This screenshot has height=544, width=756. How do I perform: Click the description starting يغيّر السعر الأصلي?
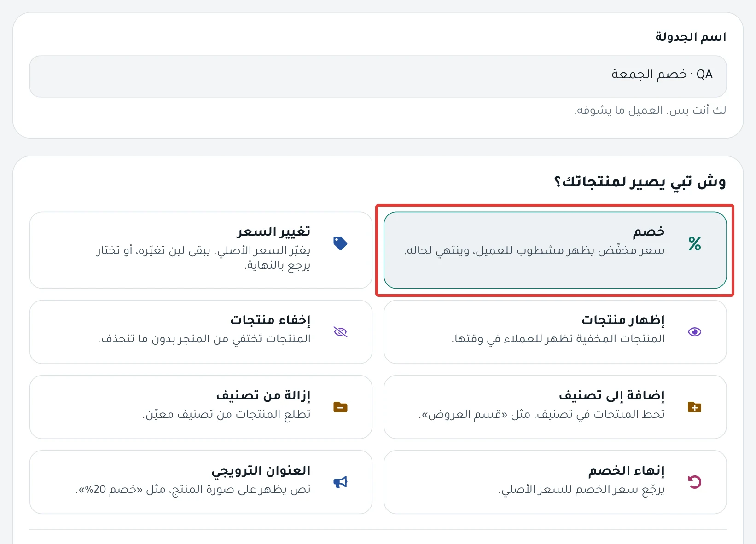[x=203, y=258]
